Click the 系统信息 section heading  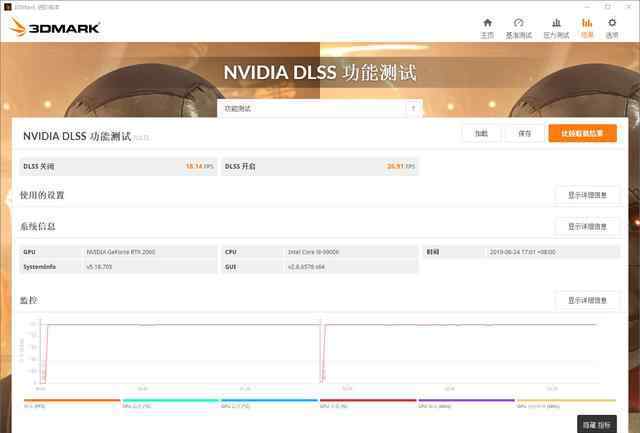click(38, 226)
